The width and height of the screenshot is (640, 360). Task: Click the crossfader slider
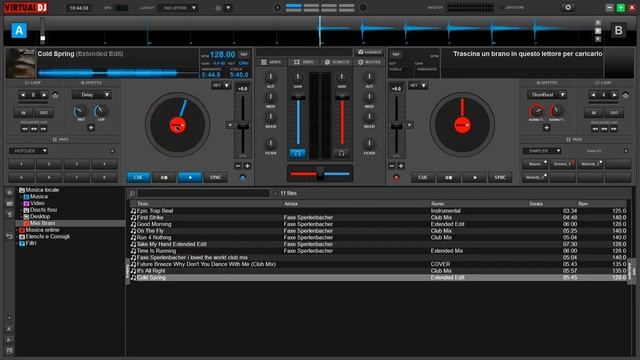click(x=320, y=174)
